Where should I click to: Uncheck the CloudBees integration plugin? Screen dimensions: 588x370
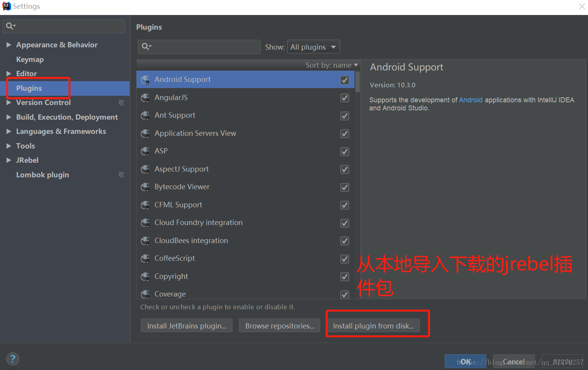[345, 241]
